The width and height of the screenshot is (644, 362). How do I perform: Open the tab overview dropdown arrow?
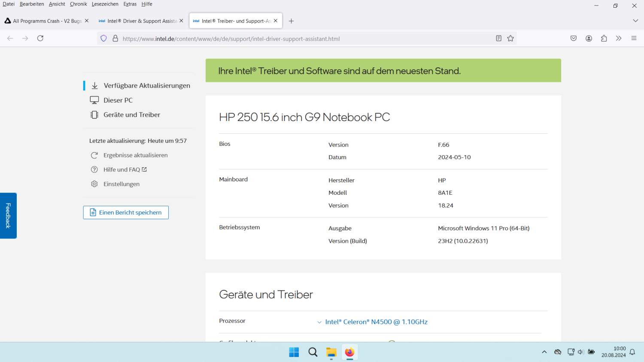[635, 21]
